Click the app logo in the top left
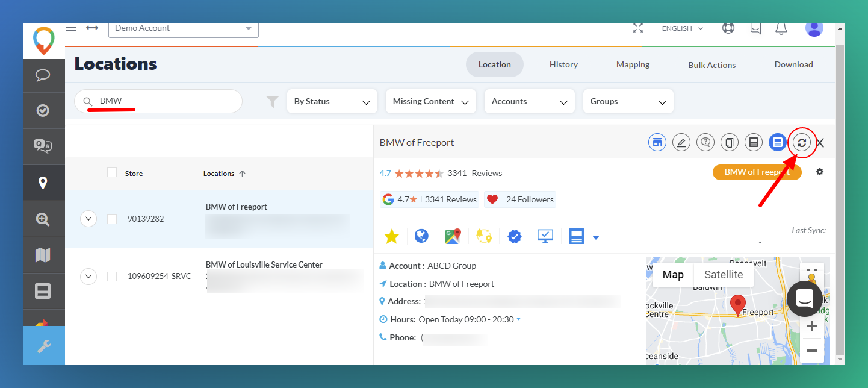This screenshot has height=388, width=868. [43, 40]
